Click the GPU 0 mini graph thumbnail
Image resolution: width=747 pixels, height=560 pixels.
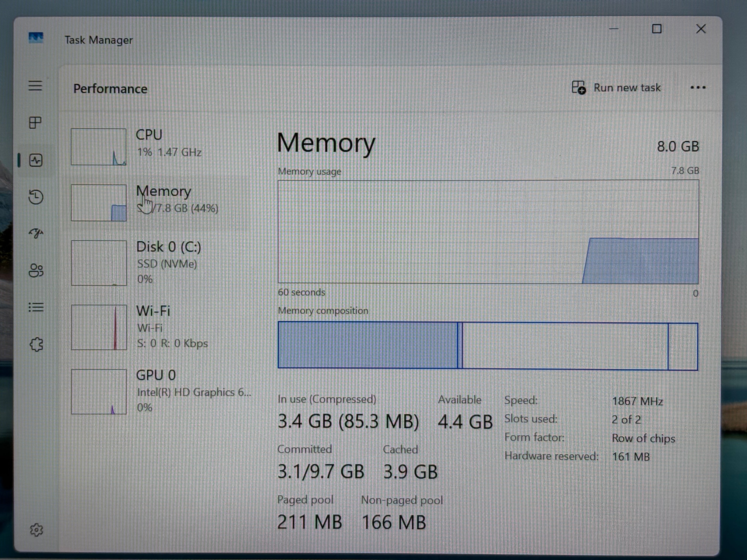99,392
